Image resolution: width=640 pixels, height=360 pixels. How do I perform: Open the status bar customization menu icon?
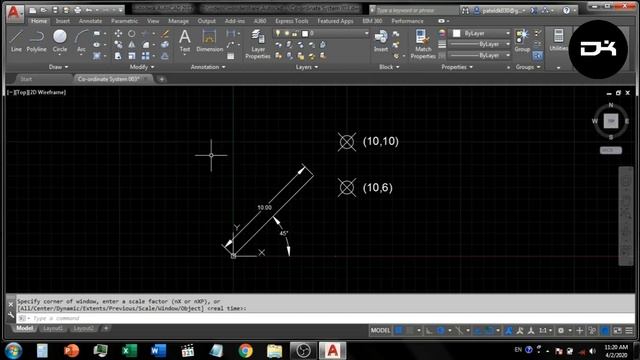(x=629, y=331)
